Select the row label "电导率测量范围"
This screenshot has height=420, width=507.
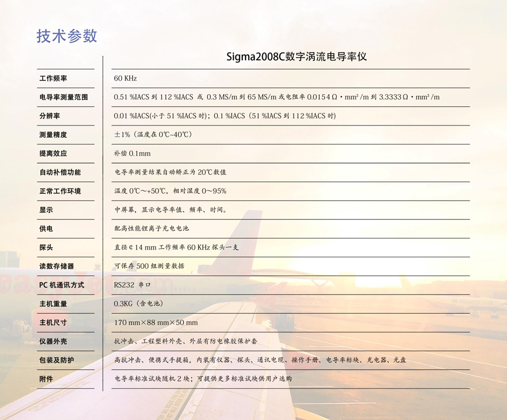(64, 97)
